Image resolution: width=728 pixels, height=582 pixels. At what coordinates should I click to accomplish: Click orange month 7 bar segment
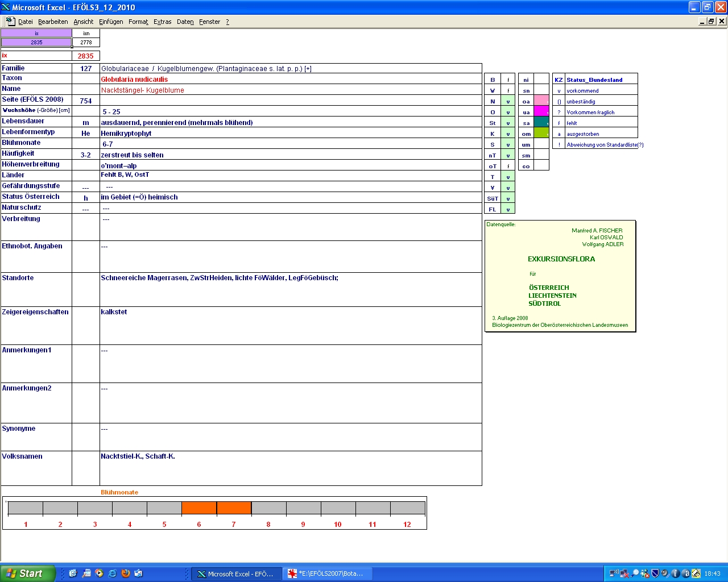point(234,508)
